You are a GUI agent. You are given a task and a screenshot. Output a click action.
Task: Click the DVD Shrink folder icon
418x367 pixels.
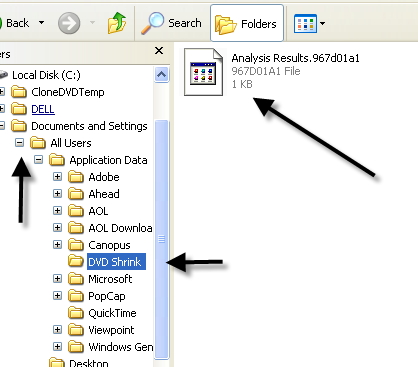pyautogui.click(x=76, y=261)
